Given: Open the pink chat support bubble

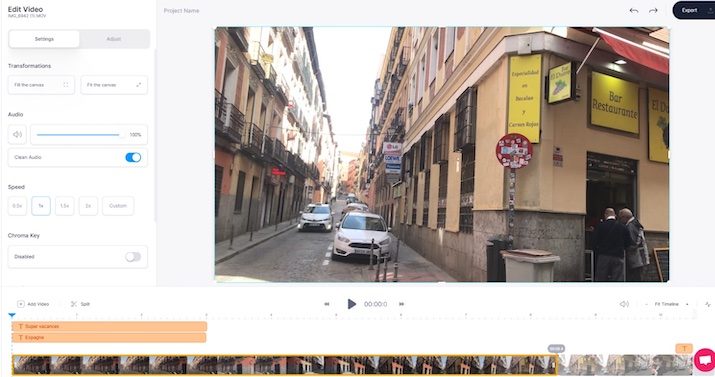Looking at the screenshot, I should (705, 360).
